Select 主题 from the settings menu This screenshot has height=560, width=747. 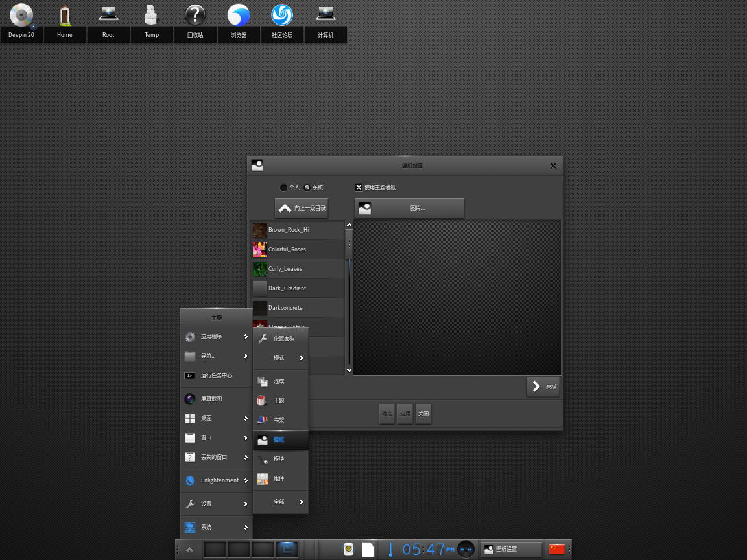pyautogui.click(x=279, y=401)
